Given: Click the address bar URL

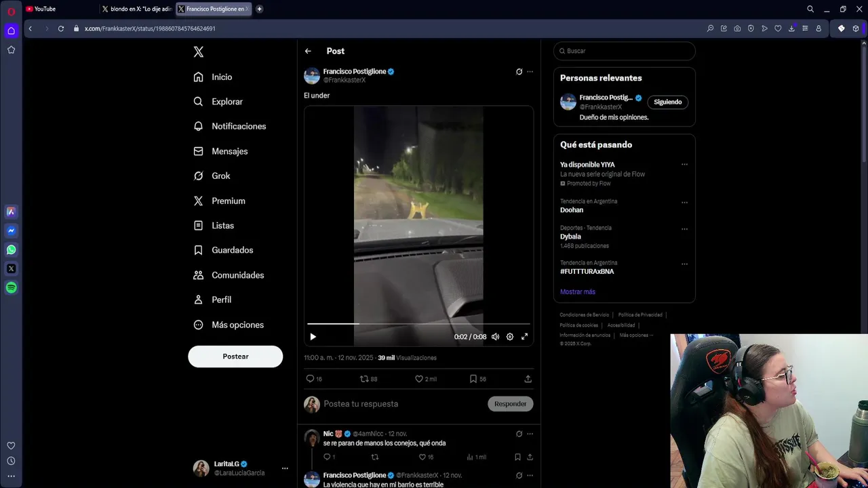Looking at the screenshot, I should tap(150, 28).
